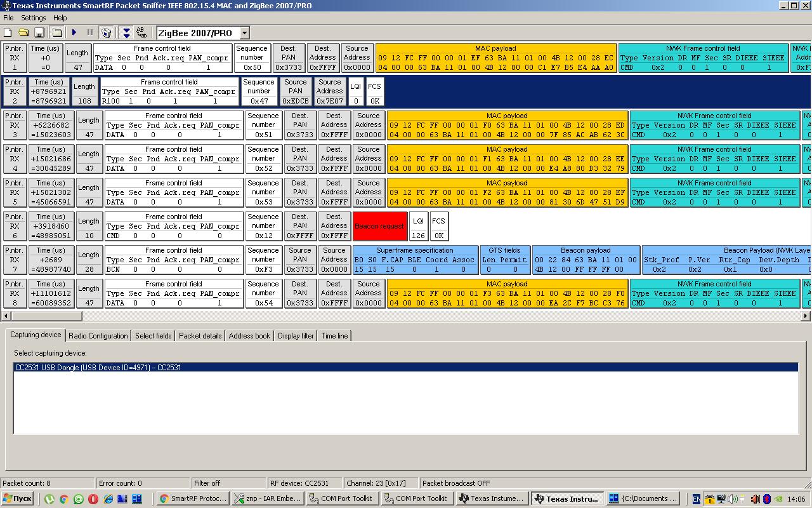Switch to the {C:\Documents ... taskbar button

tap(643, 498)
